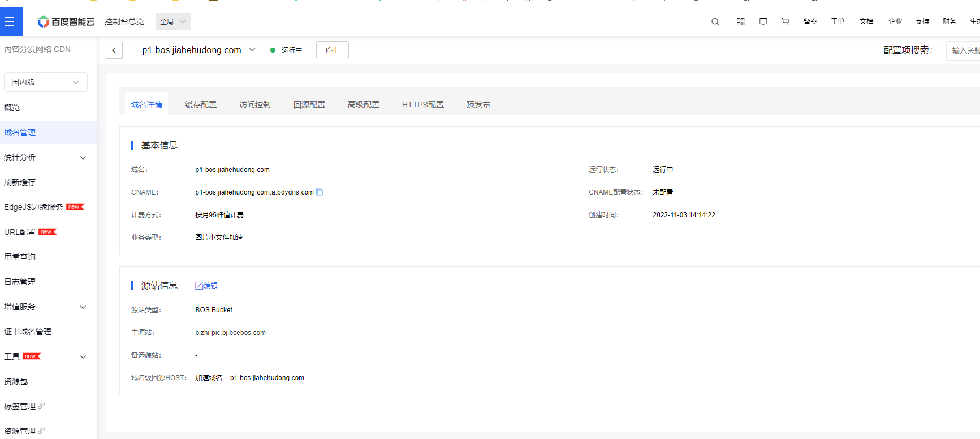Click the creation time 2022-11-03 14:14:22
Viewport: 980px width, 439px height.
coord(684,215)
